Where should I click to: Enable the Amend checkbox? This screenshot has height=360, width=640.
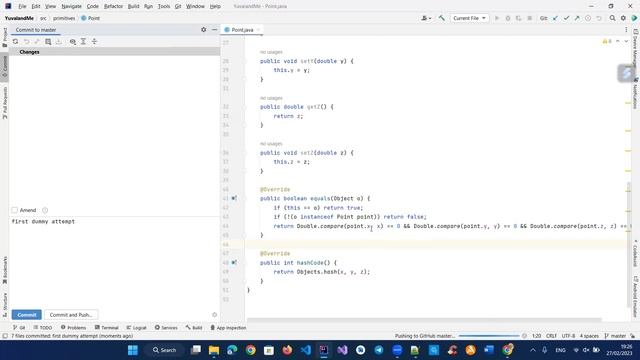(15, 210)
